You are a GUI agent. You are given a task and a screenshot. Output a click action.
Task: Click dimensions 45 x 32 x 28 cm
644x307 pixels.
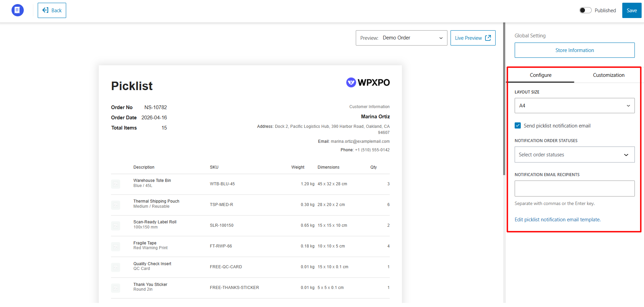tap(332, 184)
